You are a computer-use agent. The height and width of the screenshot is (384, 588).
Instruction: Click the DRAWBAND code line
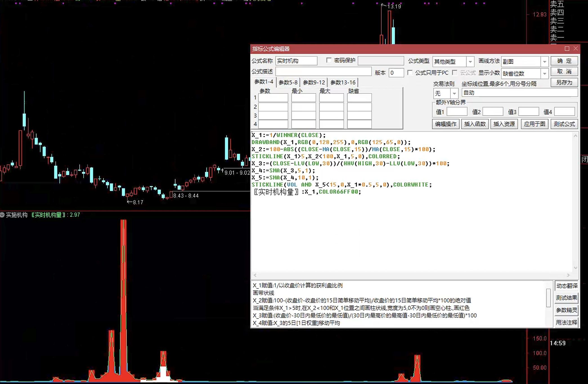(331, 142)
